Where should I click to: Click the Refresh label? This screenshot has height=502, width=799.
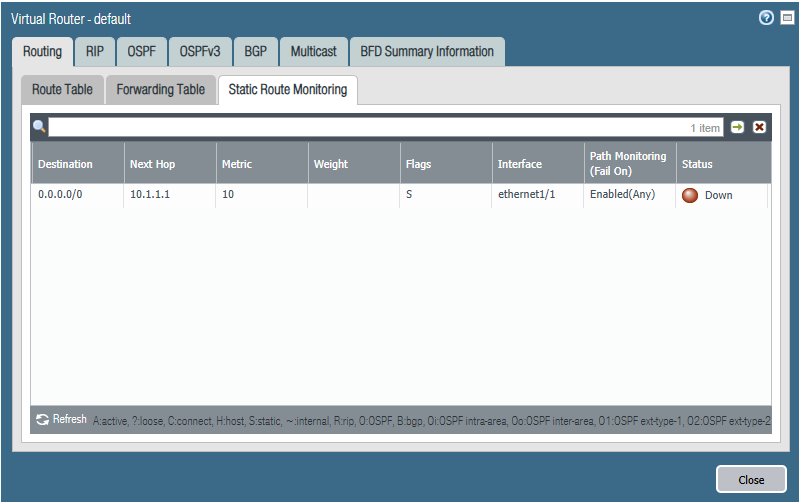(70, 419)
